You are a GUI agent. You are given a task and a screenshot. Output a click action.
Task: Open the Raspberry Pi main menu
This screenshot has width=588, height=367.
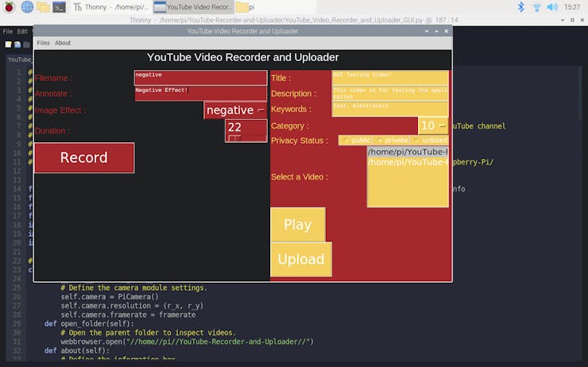tap(9, 6)
